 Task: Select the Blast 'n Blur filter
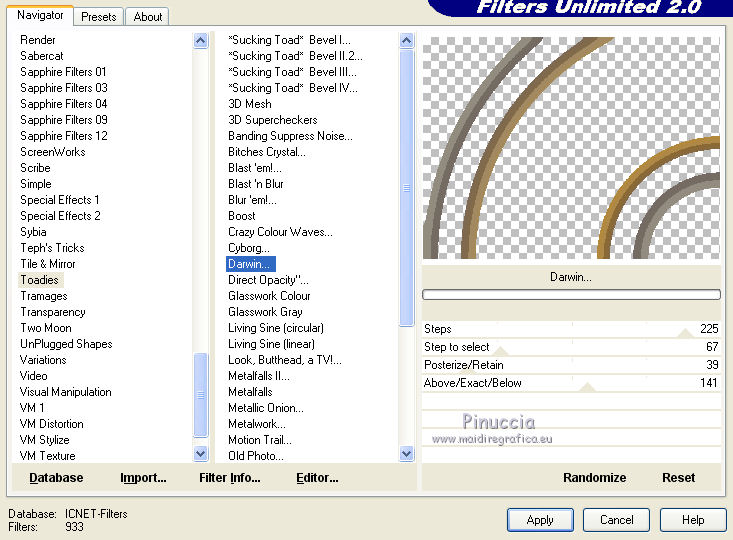pos(256,184)
